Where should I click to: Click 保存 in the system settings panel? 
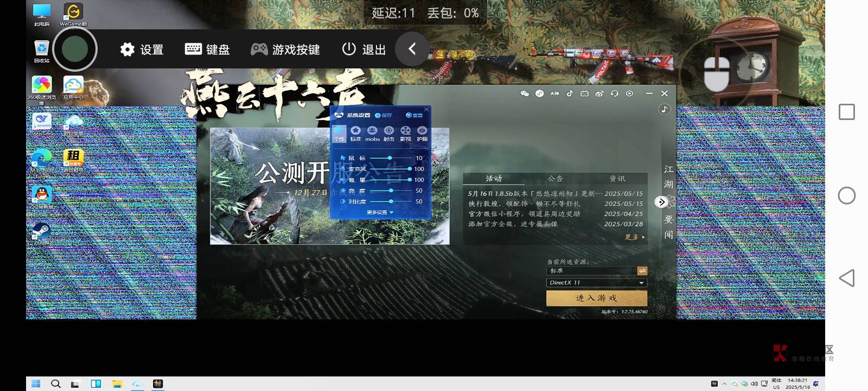coord(384,115)
